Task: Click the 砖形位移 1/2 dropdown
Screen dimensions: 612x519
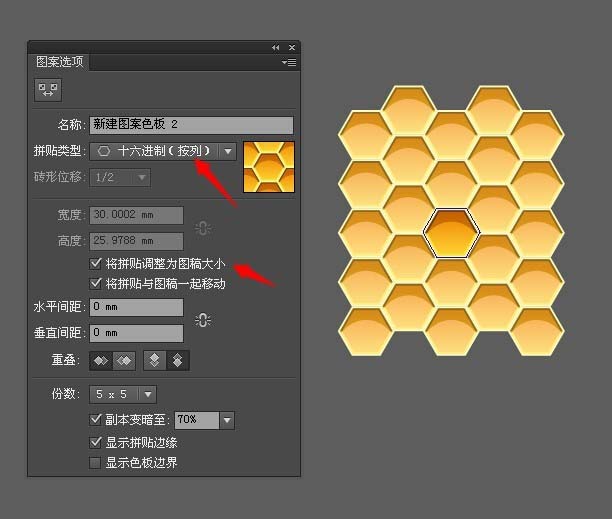Action: (x=120, y=178)
